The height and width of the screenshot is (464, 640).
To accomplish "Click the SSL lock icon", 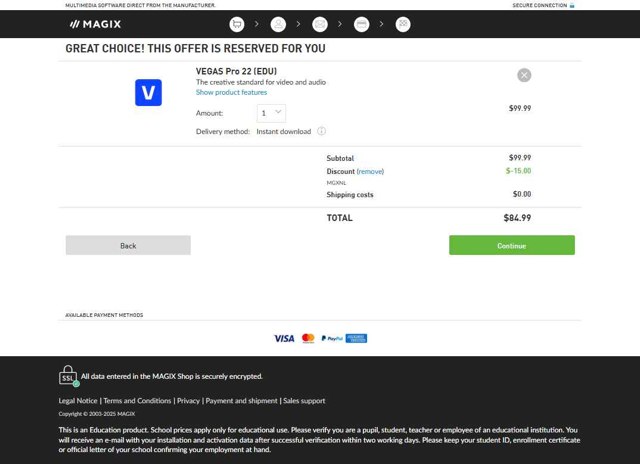I will [68, 375].
